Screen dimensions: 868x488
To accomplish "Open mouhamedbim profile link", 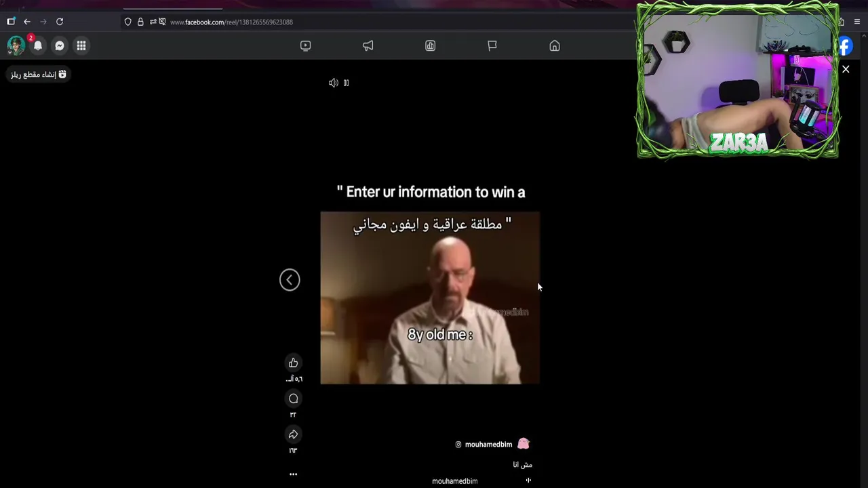I will [x=488, y=445].
